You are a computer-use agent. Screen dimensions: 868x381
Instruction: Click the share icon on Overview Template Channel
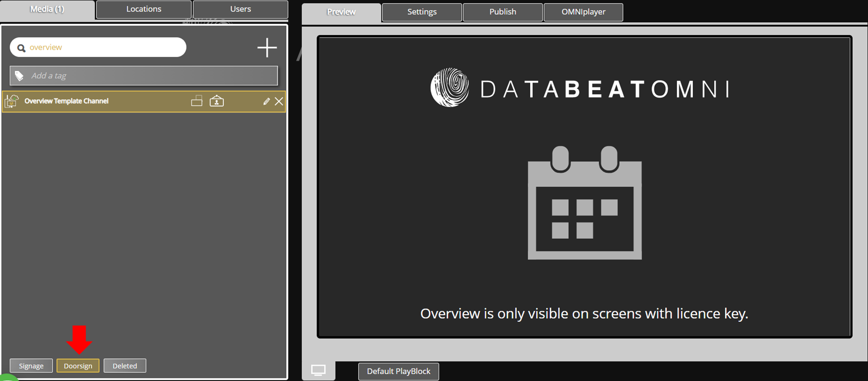point(217,101)
